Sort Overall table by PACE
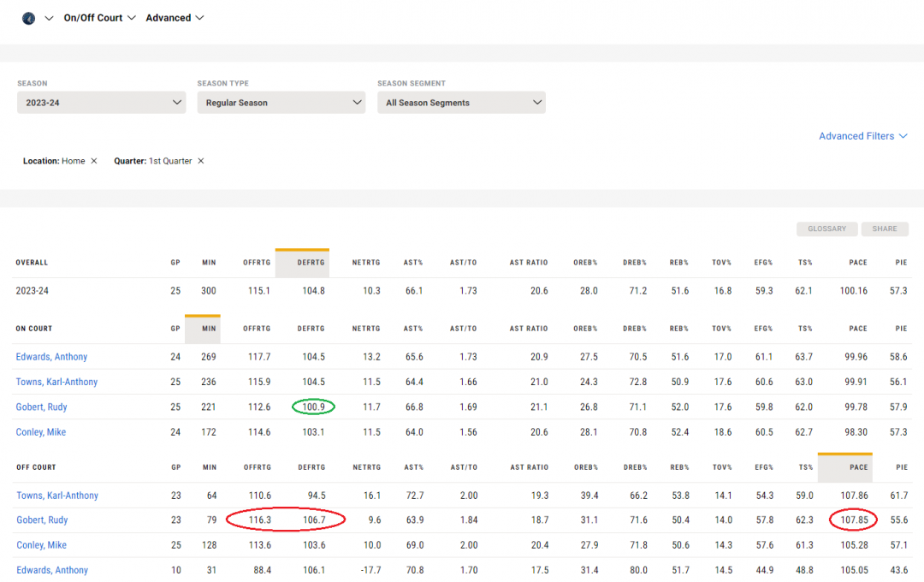 point(858,263)
